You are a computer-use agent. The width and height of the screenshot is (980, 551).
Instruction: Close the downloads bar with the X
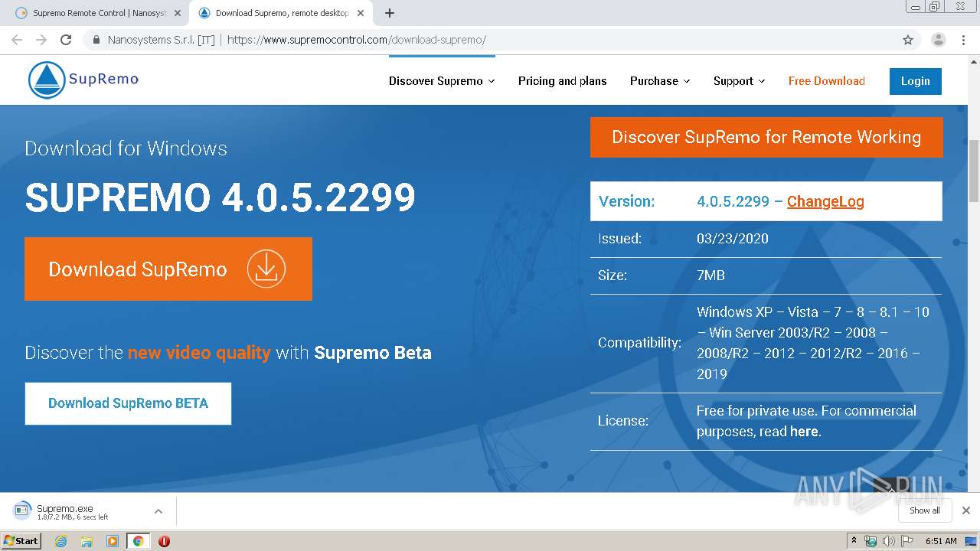coord(965,510)
